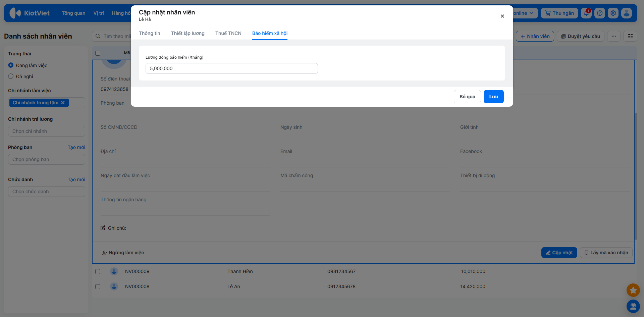
Task: Select the Đã nghỉ radio button
Action: [11, 76]
